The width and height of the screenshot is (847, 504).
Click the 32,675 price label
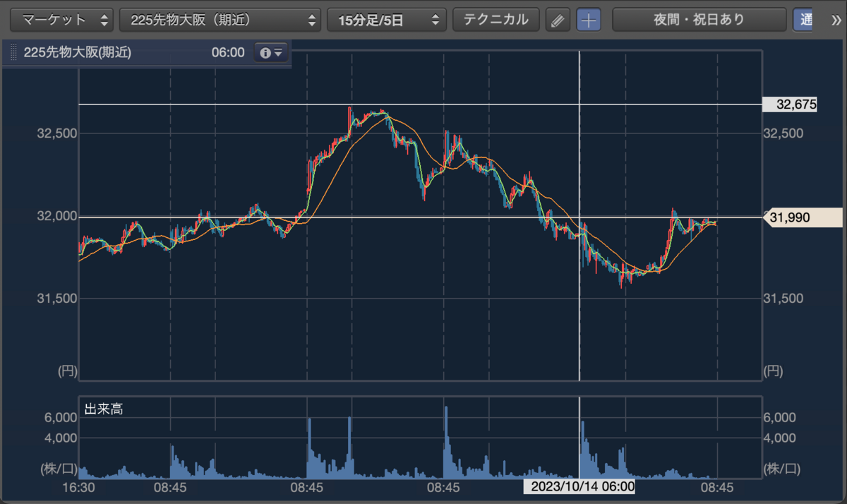(791, 104)
